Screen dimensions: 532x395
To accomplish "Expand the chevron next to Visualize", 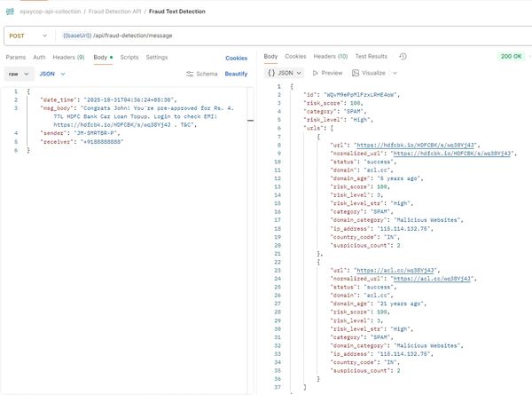I will coord(394,73).
